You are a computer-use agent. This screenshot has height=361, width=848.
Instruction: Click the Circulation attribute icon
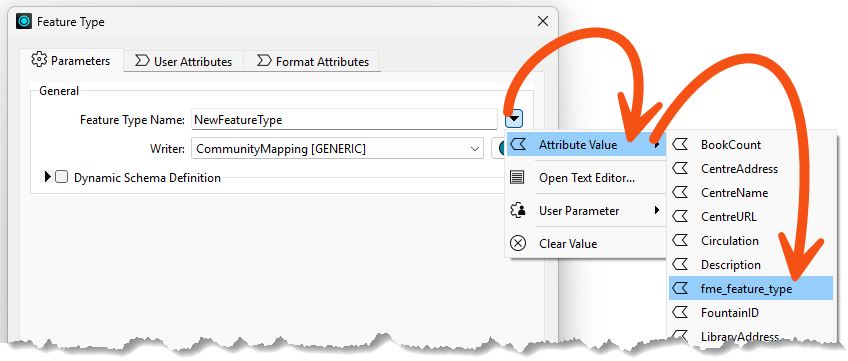click(x=680, y=240)
